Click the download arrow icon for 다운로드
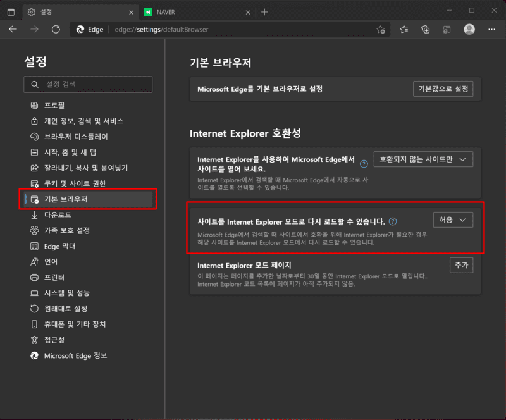 pyautogui.click(x=34, y=214)
